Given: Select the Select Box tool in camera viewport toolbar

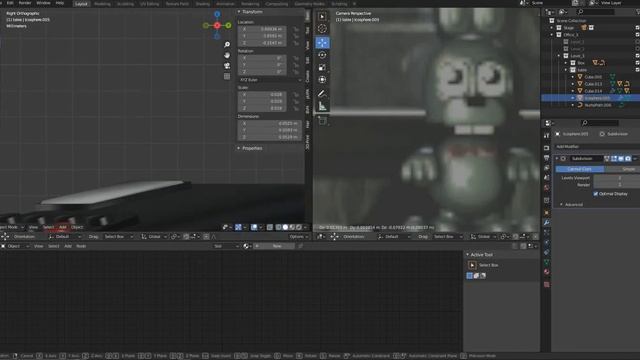Looking at the screenshot, I should [322, 16].
